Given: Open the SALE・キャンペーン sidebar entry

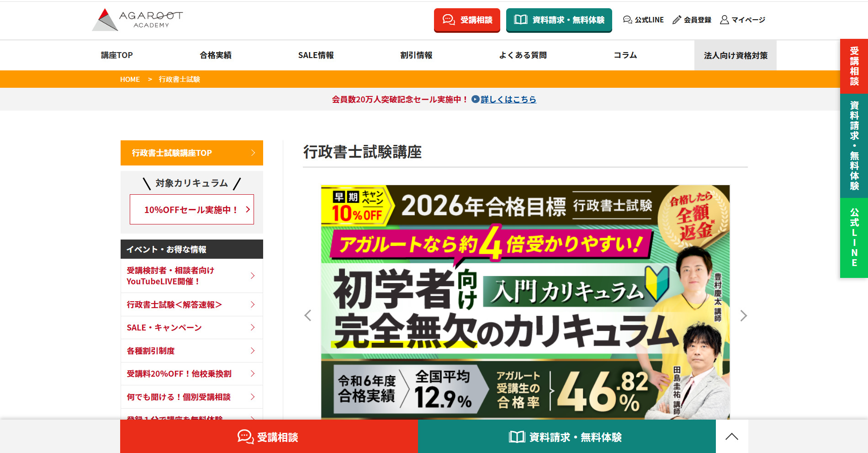Looking at the screenshot, I should [192, 327].
